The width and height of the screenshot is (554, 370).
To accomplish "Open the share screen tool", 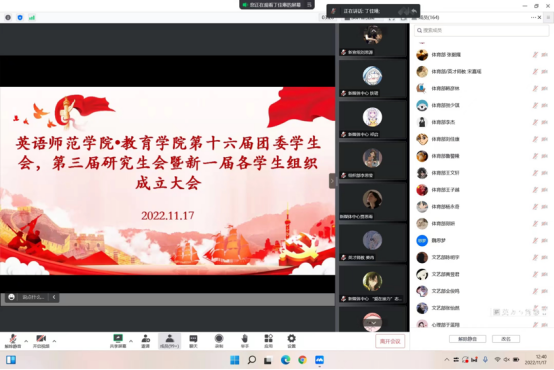I will 118,341.
